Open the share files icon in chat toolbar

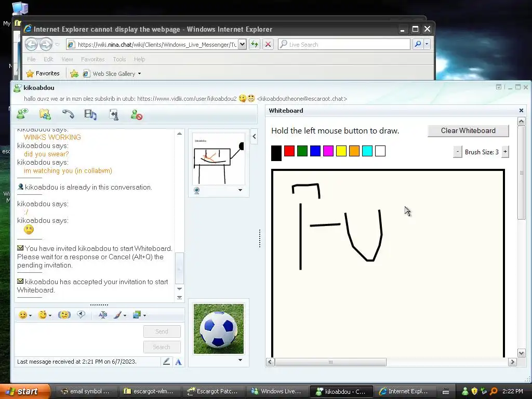(45, 114)
